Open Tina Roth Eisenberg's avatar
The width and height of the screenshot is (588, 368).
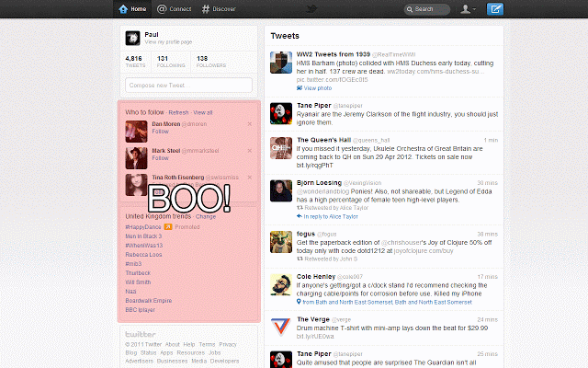click(x=136, y=185)
